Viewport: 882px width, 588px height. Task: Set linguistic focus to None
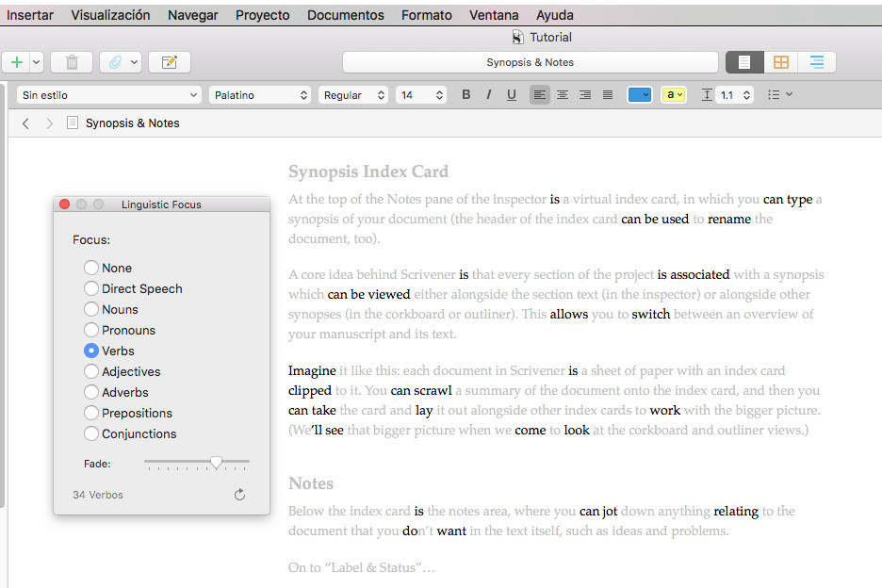[92, 268]
